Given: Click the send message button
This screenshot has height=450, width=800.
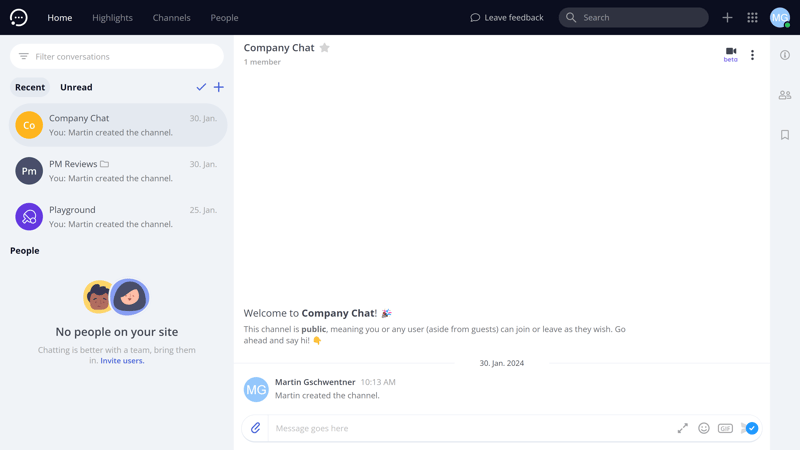Looking at the screenshot, I should point(749,428).
